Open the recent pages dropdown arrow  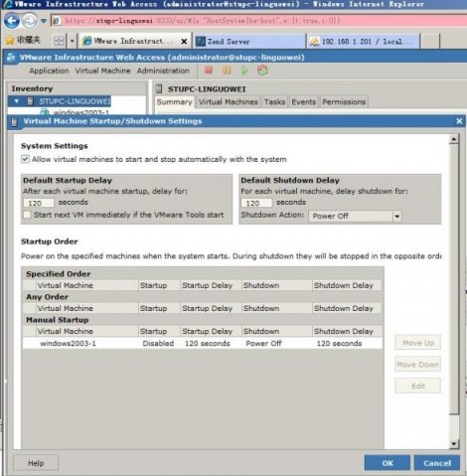pyautogui.click(x=44, y=21)
